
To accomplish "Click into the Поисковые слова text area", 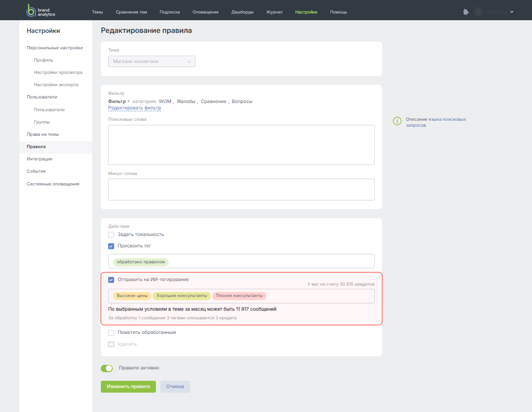I will coord(241,145).
